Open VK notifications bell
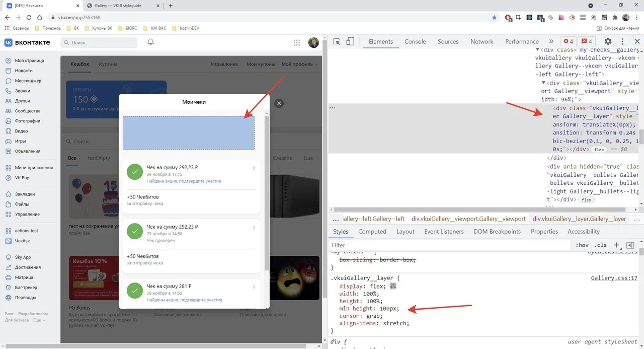This screenshot has height=349, width=644. tap(150, 42)
